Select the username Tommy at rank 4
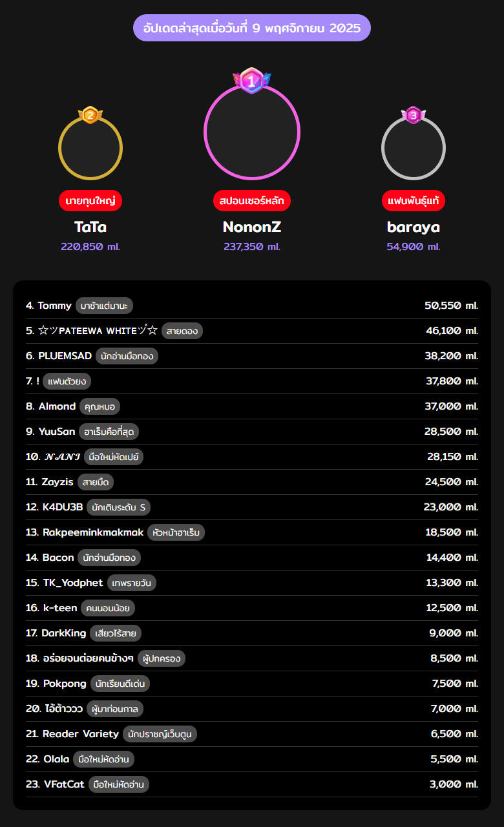The height and width of the screenshot is (827, 504). pyautogui.click(x=54, y=306)
